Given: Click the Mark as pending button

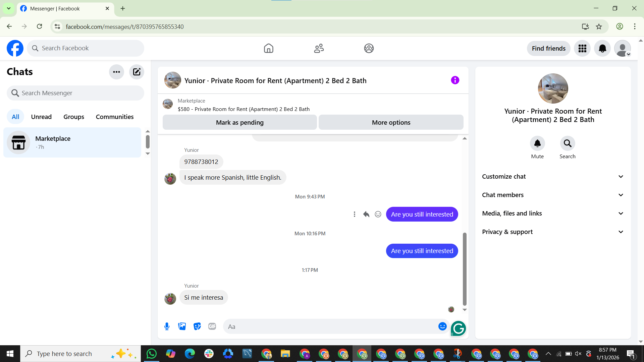Looking at the screenshot, I should pos(239,122).
